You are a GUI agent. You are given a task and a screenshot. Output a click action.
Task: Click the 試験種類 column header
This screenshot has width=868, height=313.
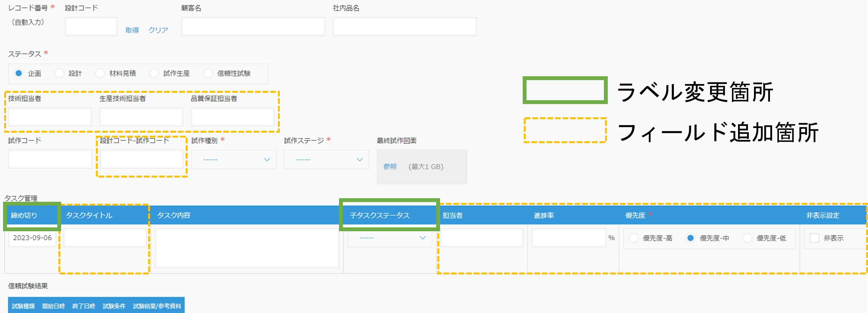tap(23, 306)
